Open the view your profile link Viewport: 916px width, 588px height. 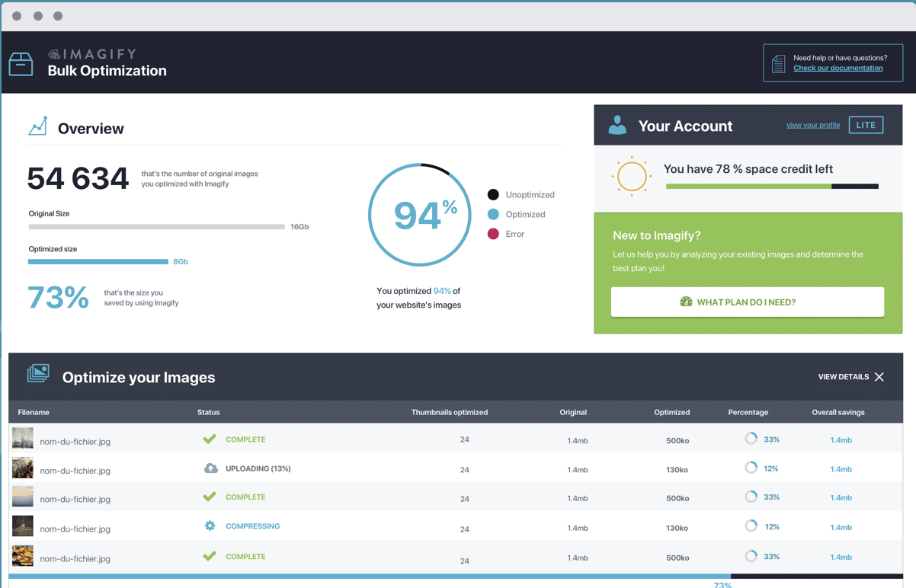click(812, 125)
